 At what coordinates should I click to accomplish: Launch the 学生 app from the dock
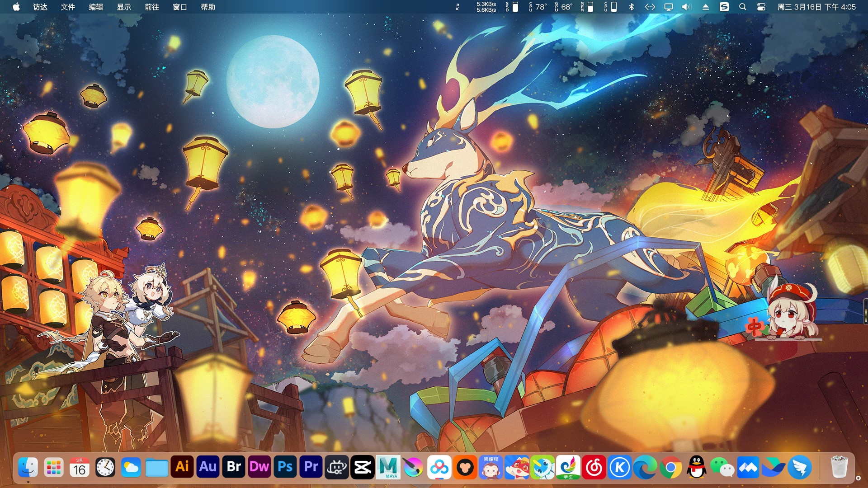point(568,467)
